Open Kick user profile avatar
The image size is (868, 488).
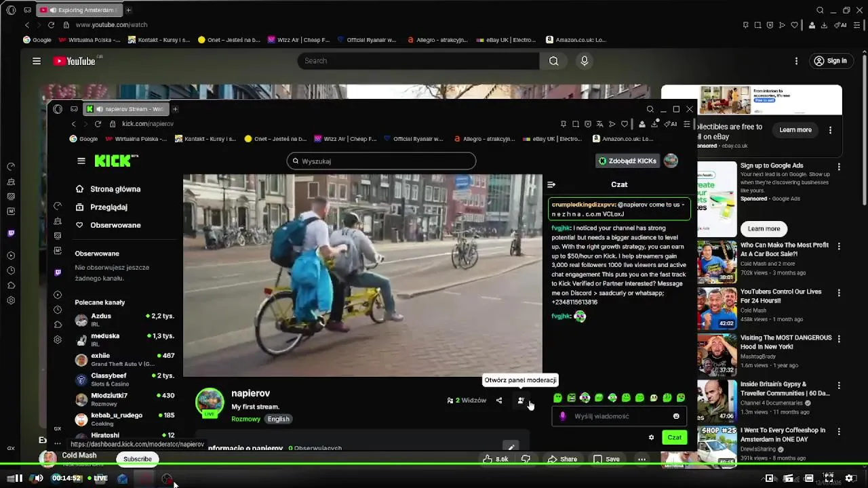(671, 161)
